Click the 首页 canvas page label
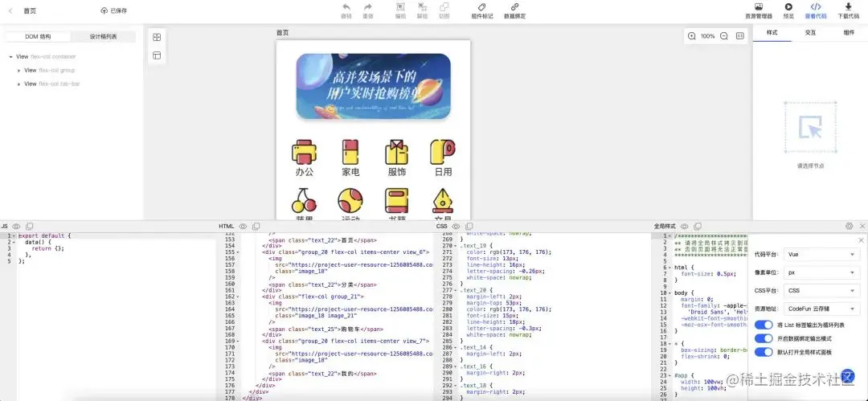 coord(282,33)
